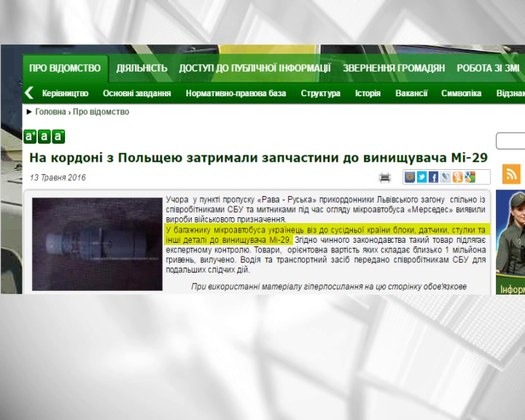This screenshot has width=525, height=420.
Task: Increase font size with a+ button
Action: pyautogui.click(x=30, y=136)
